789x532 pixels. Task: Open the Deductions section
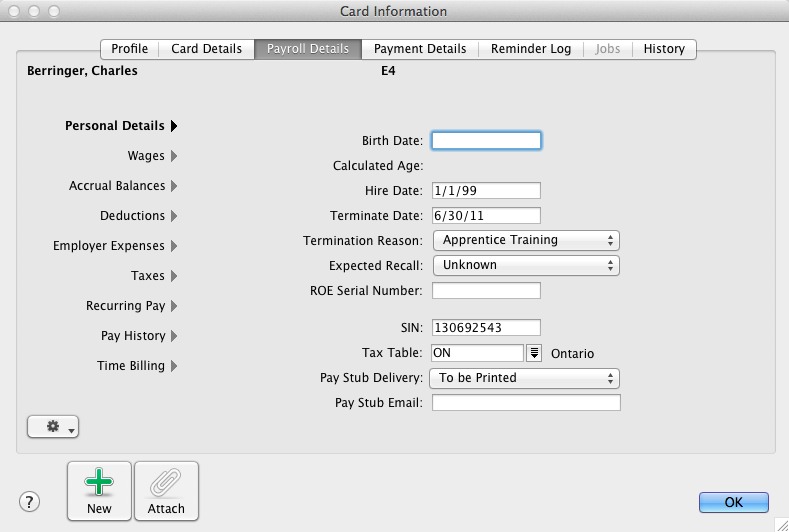(x=174, y=216)
